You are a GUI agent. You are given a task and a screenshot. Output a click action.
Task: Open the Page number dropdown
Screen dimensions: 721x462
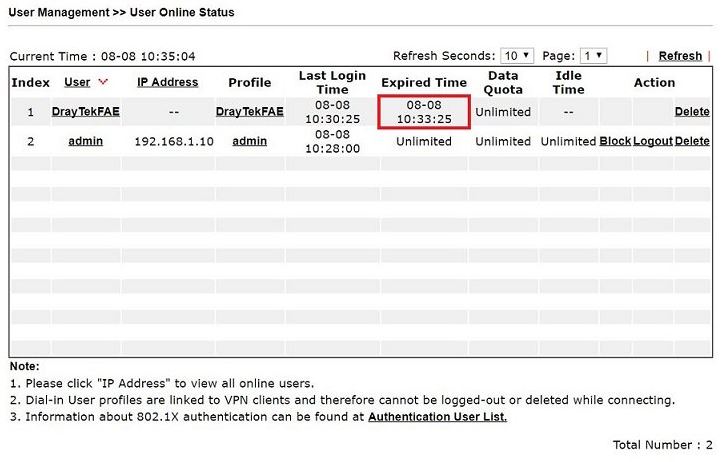point(593,56)
